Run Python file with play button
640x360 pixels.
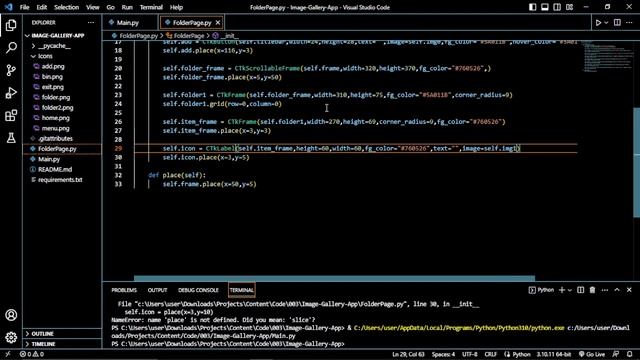click(598, 23)
